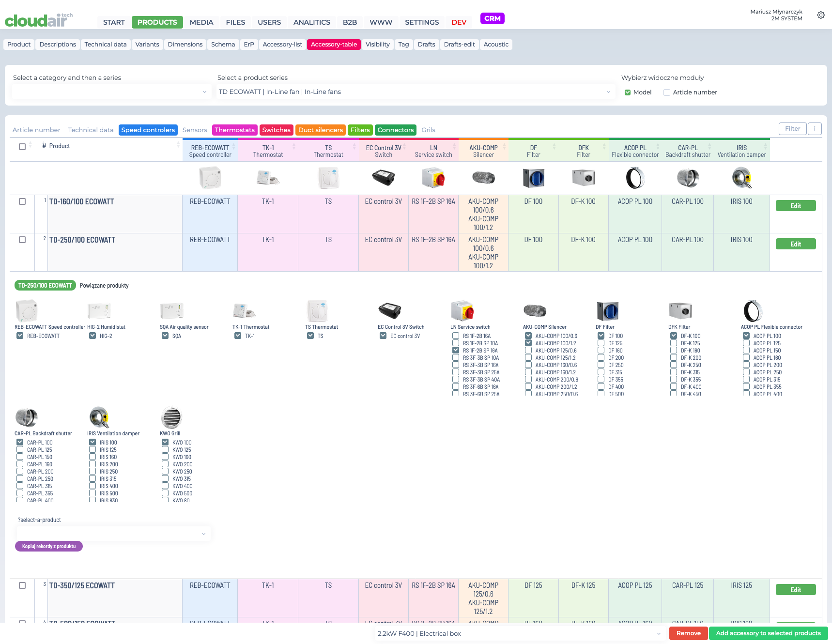This screenshot has height=644, width=832.
Task: Click the IRIS Ventilation damper related image
Action: (99, 417)
